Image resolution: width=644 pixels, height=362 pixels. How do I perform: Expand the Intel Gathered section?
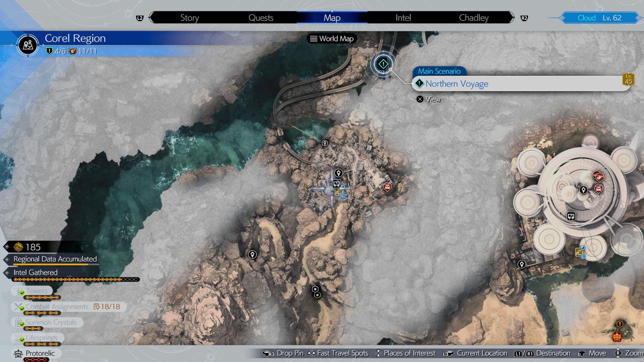click(36, 273)
